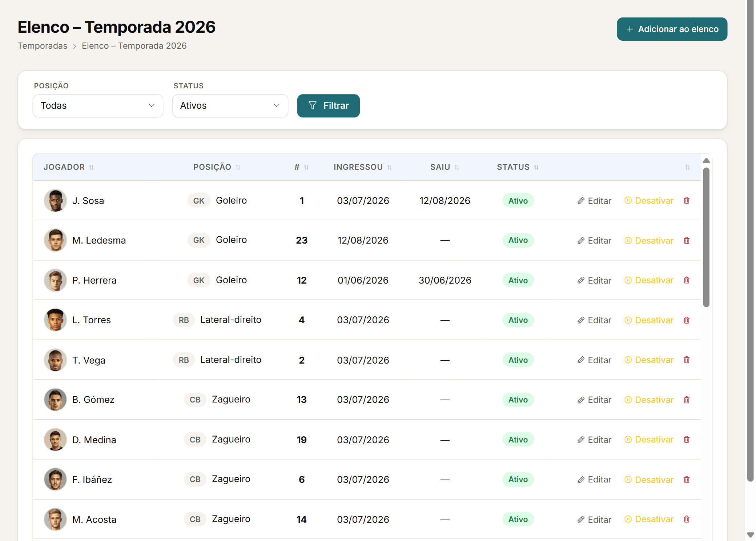This screenshot has width=756, height=541.
Task: Click trash icon for F. Ibáñez
Action: [x=687, y=479]
